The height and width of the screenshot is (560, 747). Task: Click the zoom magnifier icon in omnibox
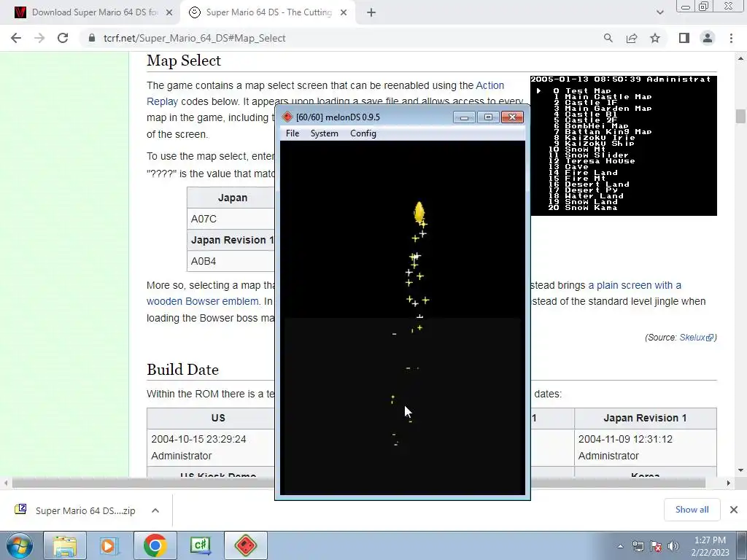click(x=608, y=38)
